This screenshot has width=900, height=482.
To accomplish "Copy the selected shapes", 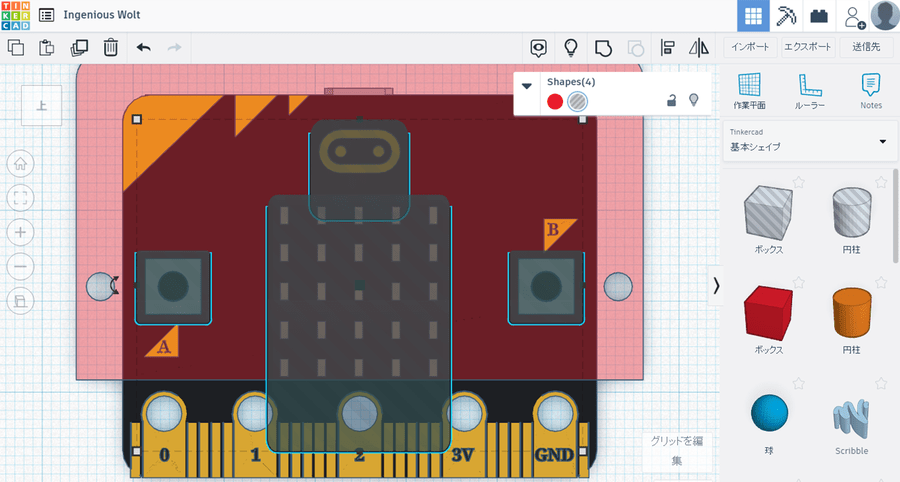I will pyautogui.click(x=16, y=48).
